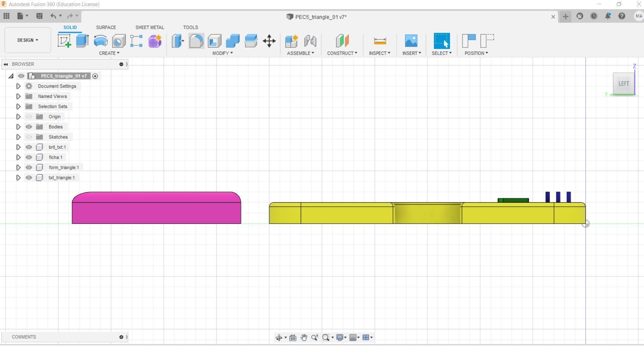Screen dimensions: 644x346
Task: Hide the form_triangle:1 component
Action: tap(29, 167)
